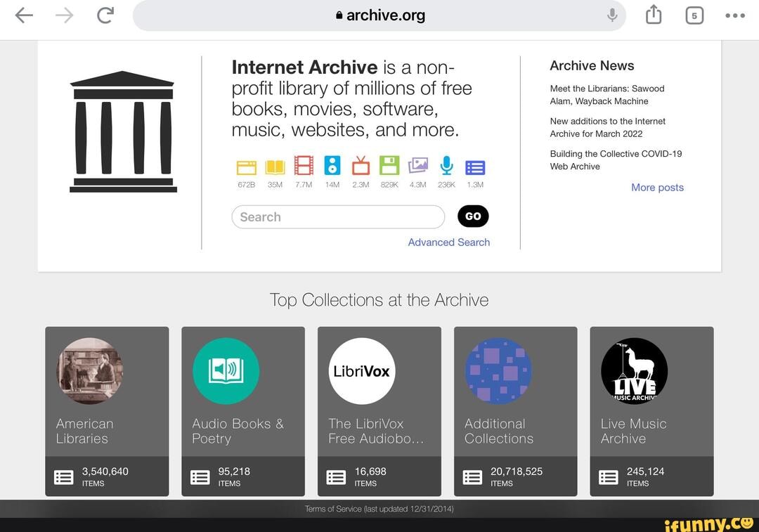This screenshot has height=532, width=759.
Task: Open the More posts link
Action: (657, 188)
